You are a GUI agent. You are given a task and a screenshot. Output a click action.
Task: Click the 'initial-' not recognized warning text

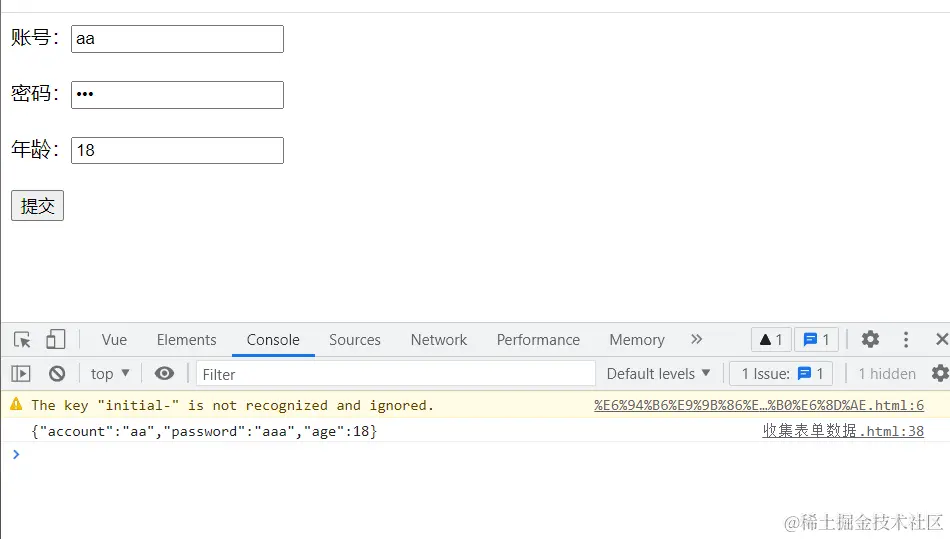[233, 405]
